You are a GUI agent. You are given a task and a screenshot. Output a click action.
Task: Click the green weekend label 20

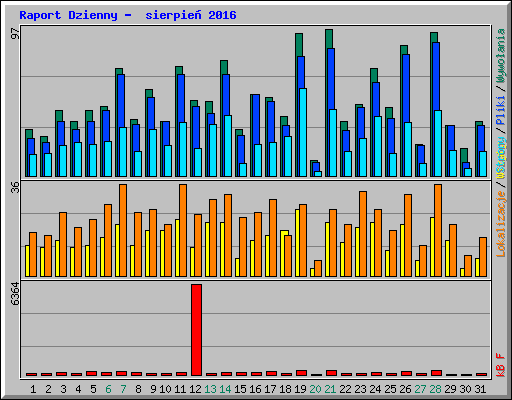pos(315,389)
